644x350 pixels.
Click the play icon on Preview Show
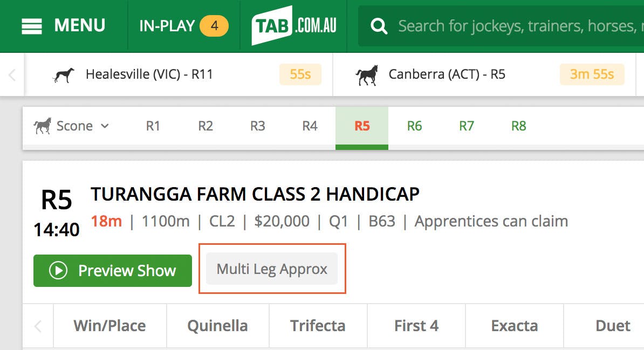click(x=58, y=271)
